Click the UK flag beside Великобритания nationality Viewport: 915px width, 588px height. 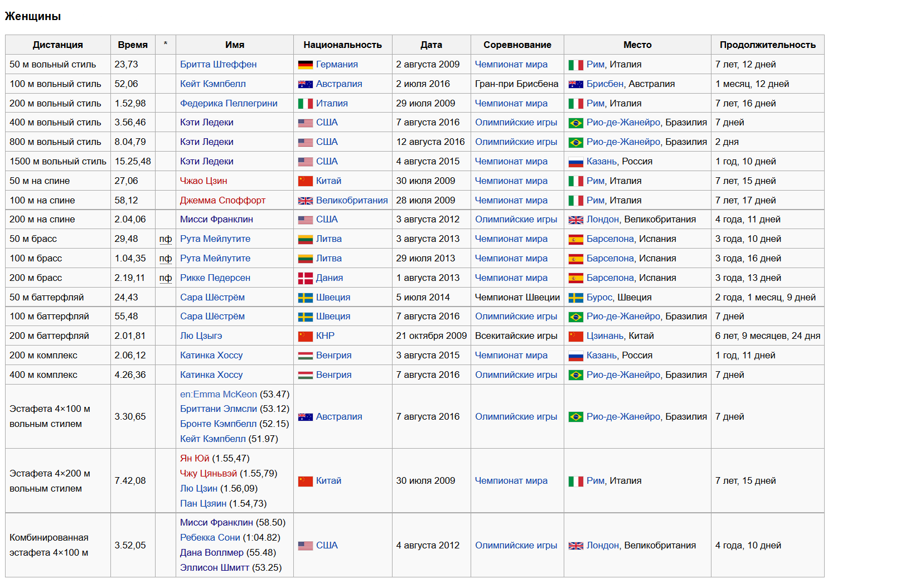(305, 201)
